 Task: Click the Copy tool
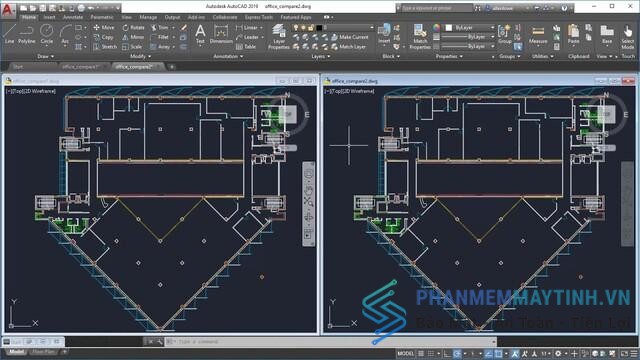(x=103, y=37)
